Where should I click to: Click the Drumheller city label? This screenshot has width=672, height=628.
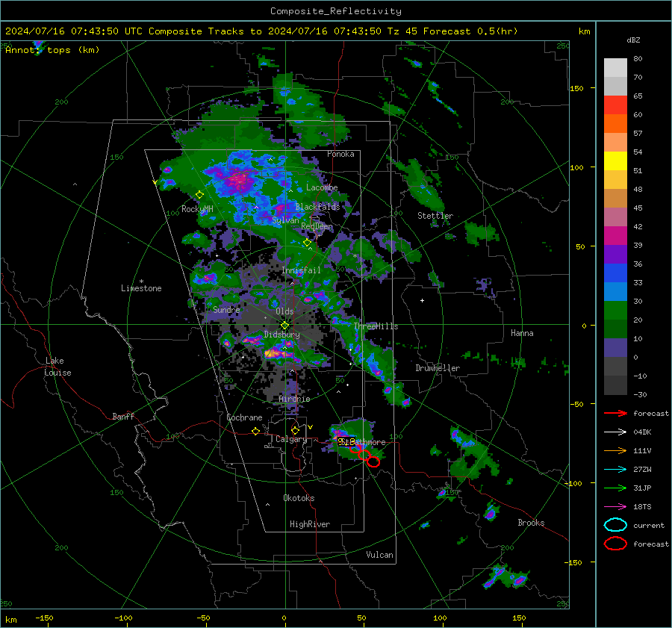438,368
